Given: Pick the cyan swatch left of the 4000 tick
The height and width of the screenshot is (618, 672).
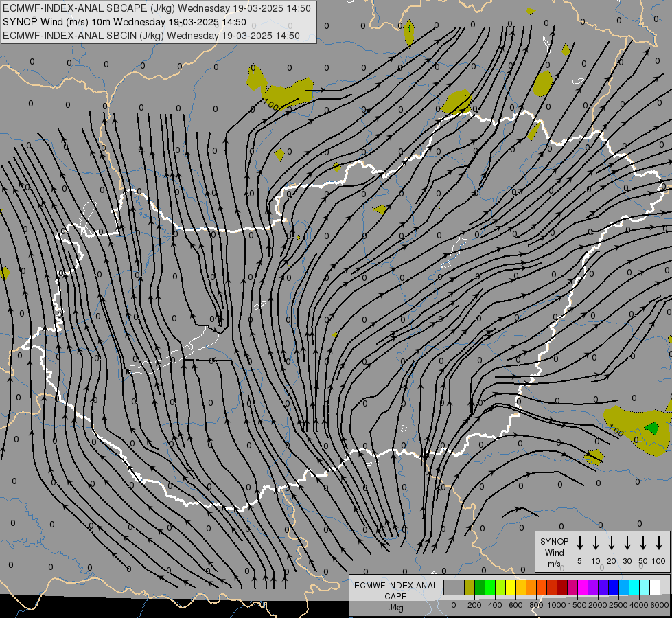Looking at the screenshot, I should pos(634,587).
